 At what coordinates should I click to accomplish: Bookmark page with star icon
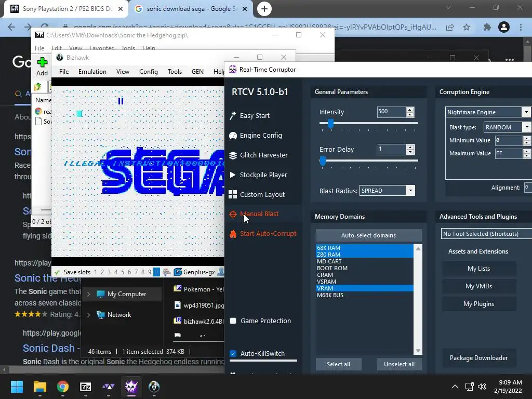[x=467, y=27]
